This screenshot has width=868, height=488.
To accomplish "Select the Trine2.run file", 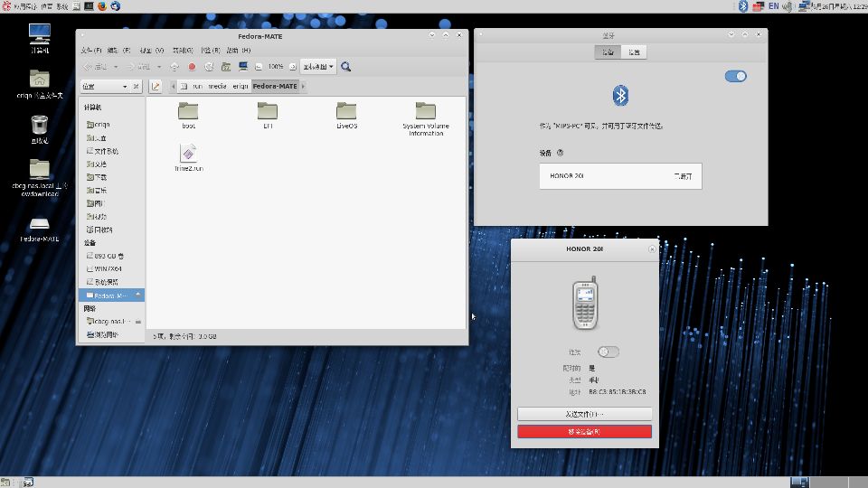I will point(189,157).
